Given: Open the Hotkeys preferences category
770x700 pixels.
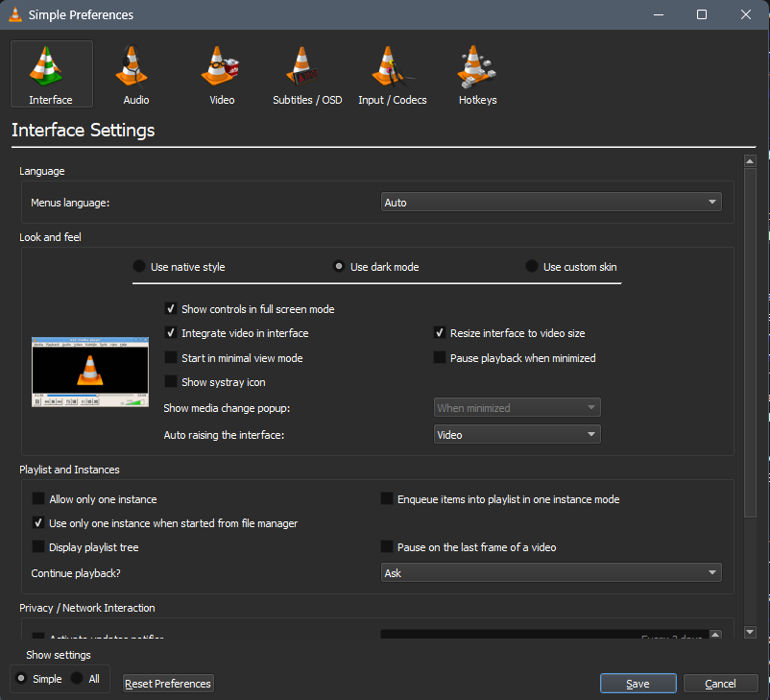Looking at the screenshot, I should coord(477,74).
